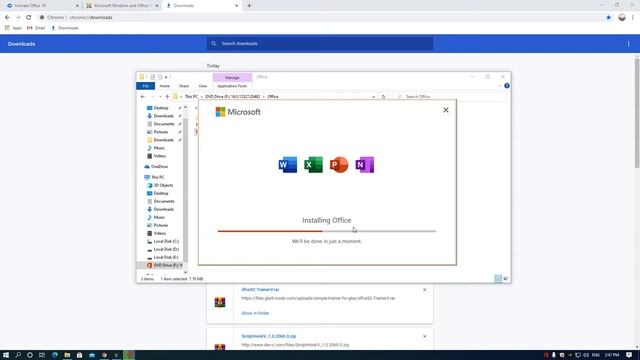This screenshot has height=360, width=640.
Task: Switch Explorer to details view icon
Action: coord(498,279)
